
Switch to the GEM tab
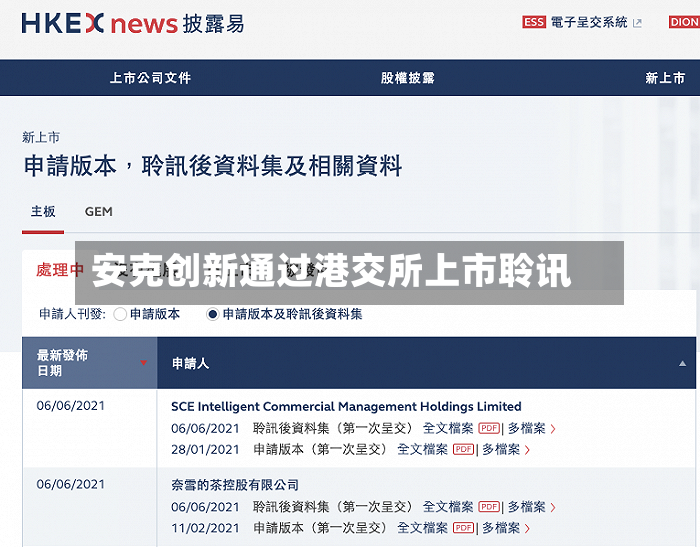[99, 211]
